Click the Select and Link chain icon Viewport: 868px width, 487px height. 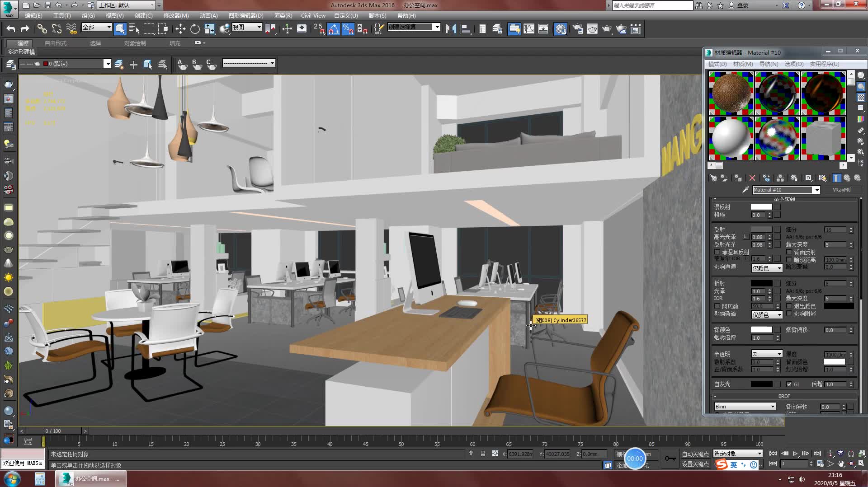click(x=42, y=29)
